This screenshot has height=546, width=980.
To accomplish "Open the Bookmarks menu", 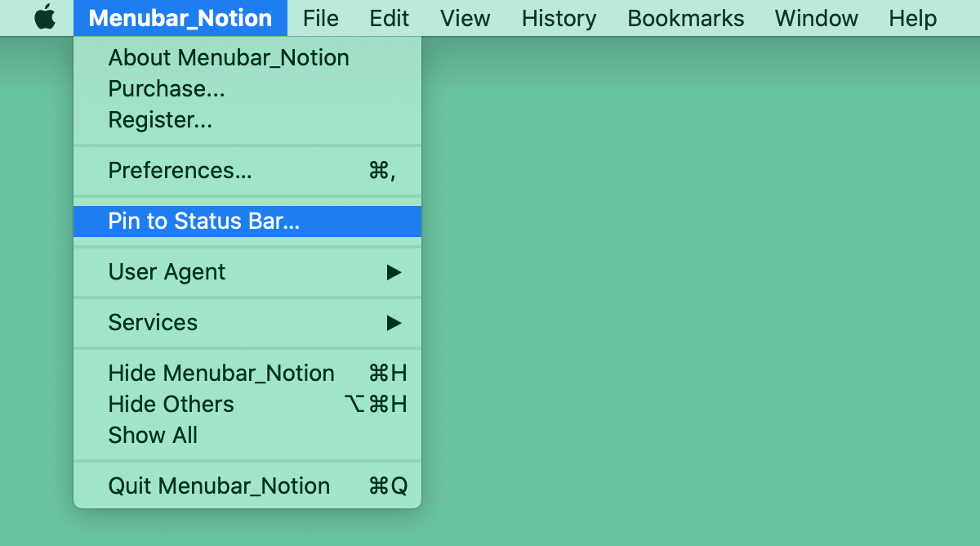I will pos(685,18).
